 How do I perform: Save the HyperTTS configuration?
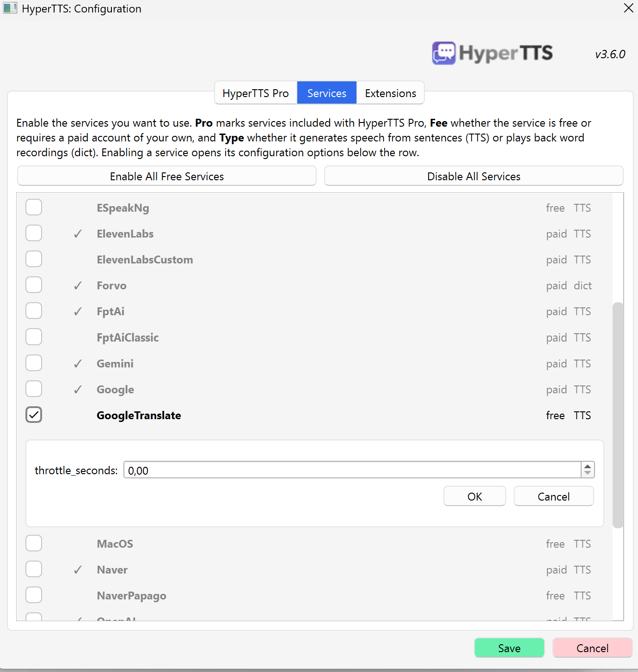pyautogui.click(x=509, y=648)
